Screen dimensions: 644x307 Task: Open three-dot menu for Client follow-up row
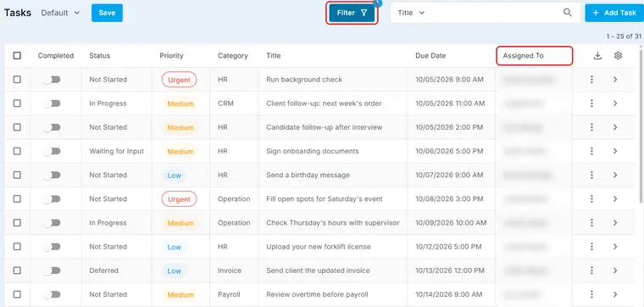(x=591, y=103)
